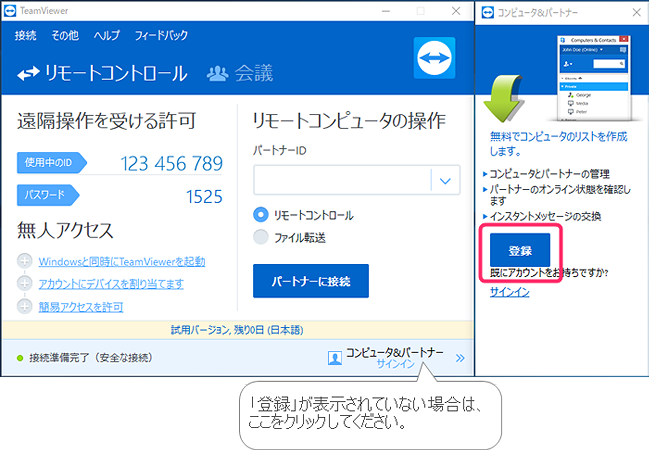Click the リモートコンピュータの操作 heading
Image resolution: width=649 pixels, height=460 pixels.
click(x=349, y=121)
